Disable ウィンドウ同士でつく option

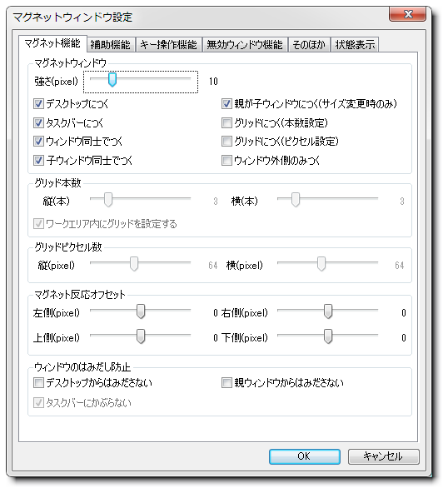pos(38,142)
